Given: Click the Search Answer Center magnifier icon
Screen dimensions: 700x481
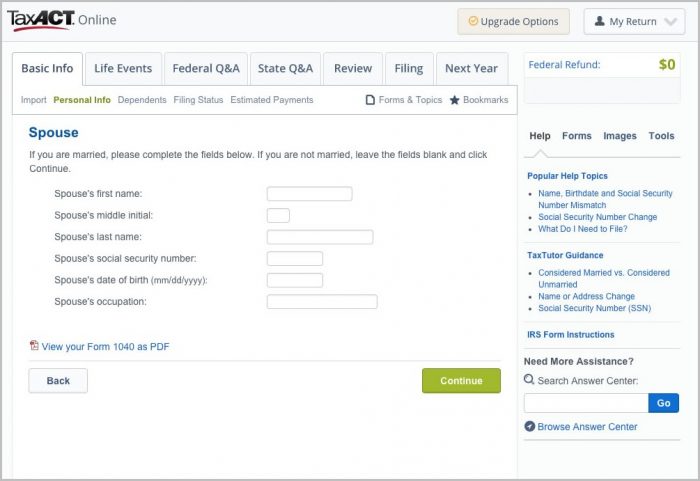Looking at the screenshot, I should pos(529,380).
